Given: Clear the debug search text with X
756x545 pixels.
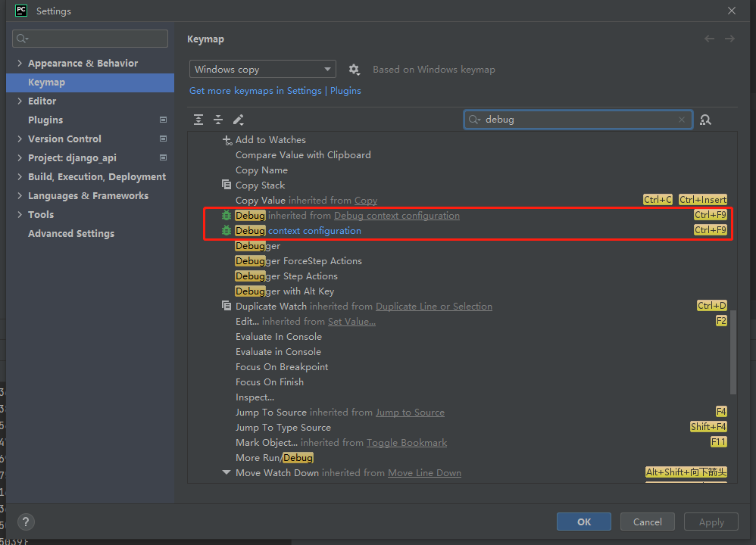Looking at the screenshot, I should point(682,120).
